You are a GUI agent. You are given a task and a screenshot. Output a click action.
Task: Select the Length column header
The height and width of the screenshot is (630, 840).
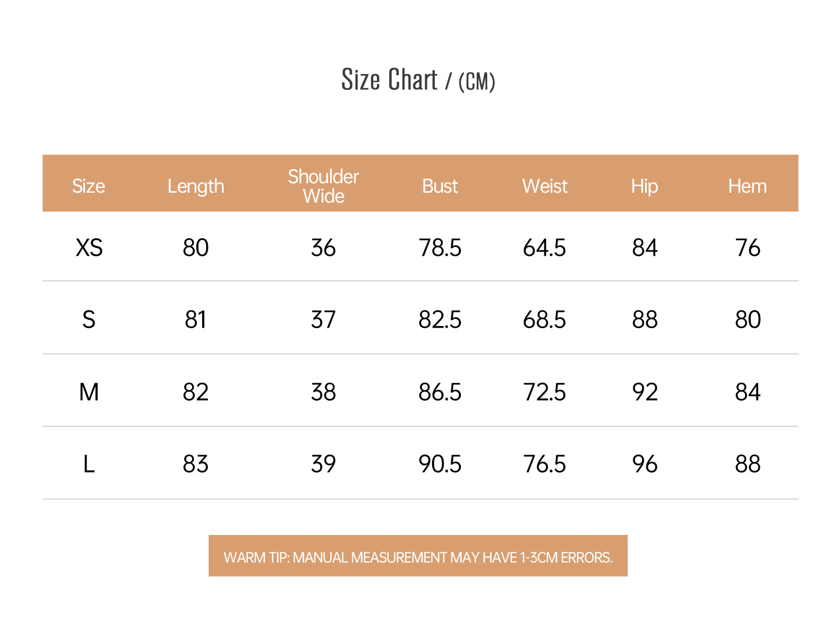(x=196, y=186)
